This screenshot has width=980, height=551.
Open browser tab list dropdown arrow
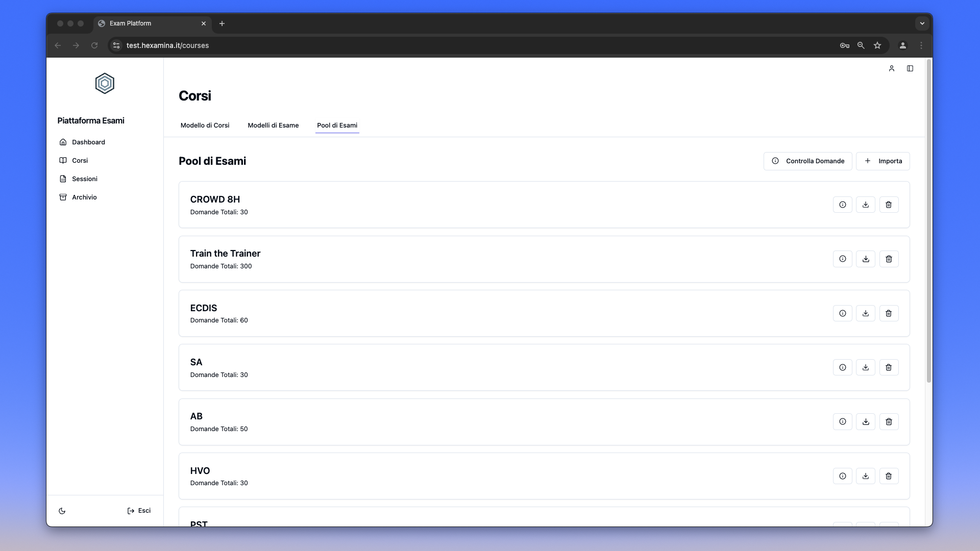922,23
